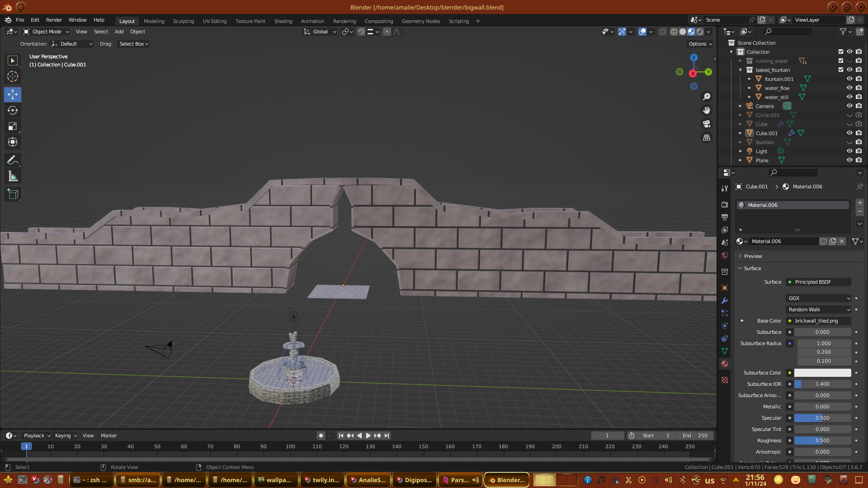Expand the Preview panel
This screenshot has height=488, width=868.
click(x=753, y=256)
